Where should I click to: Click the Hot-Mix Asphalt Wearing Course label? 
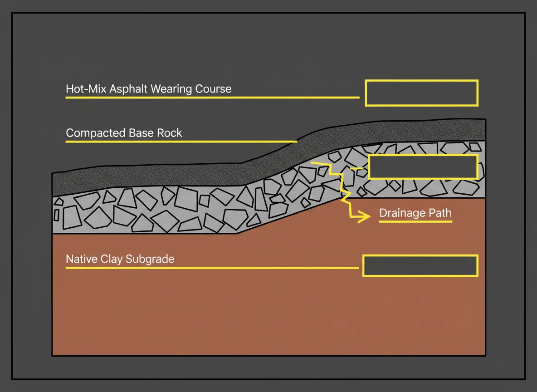pyautogui.click(x=149, y=89)
